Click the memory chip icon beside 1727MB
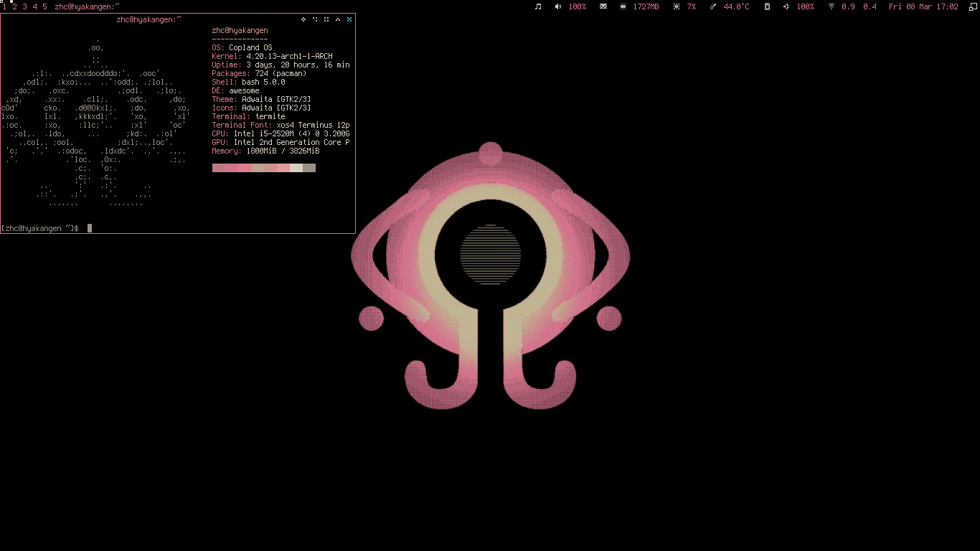The image size is (980, 551). 623,6
